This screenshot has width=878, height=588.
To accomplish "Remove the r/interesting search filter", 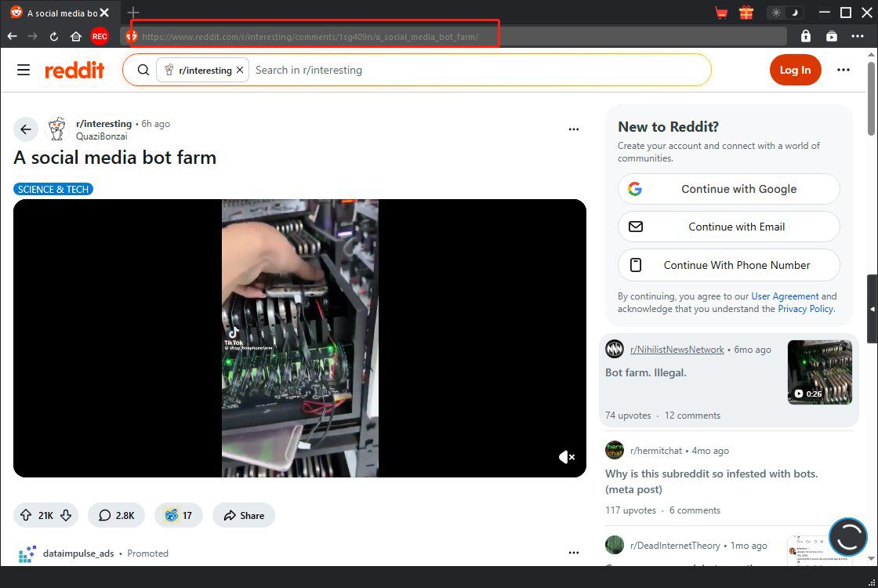I will coord(240,70).
